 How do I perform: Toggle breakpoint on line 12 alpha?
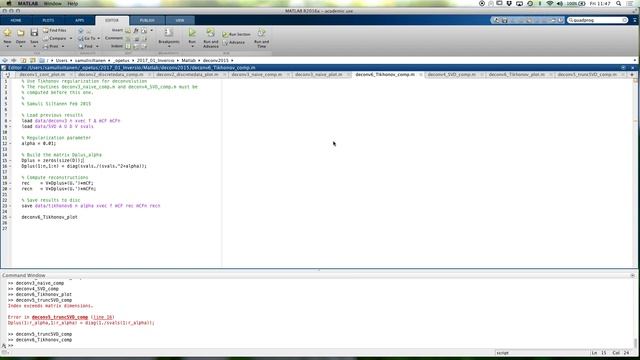[x=10, y=144]
